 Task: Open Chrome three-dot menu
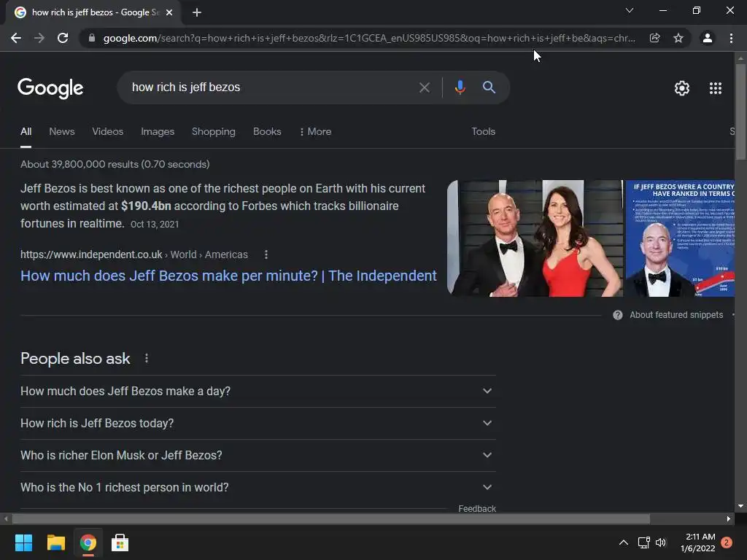731,38
